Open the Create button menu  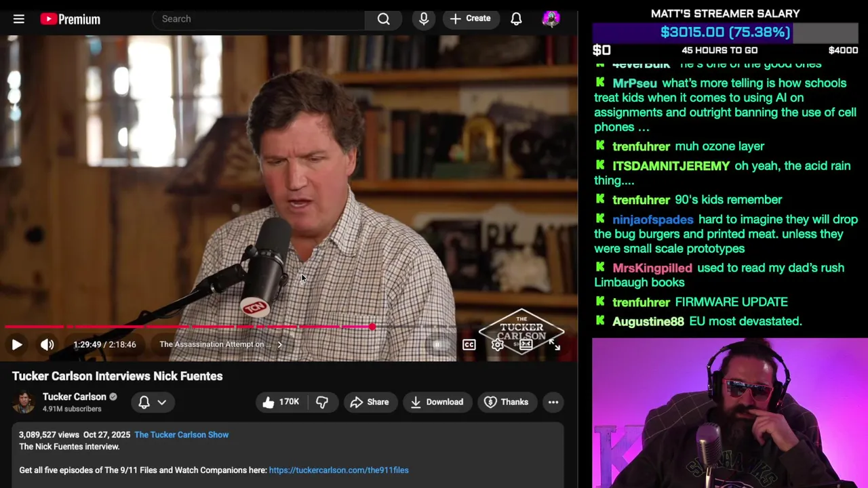tap(471, 19)
